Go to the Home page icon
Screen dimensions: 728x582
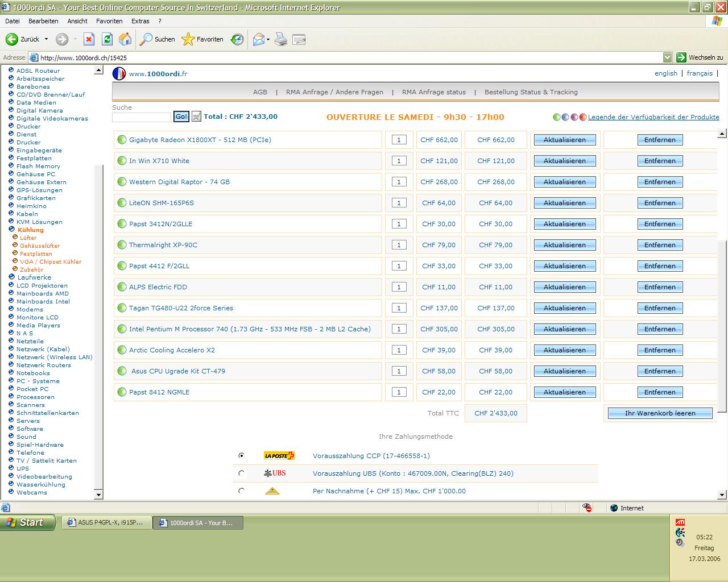point(125,39)
